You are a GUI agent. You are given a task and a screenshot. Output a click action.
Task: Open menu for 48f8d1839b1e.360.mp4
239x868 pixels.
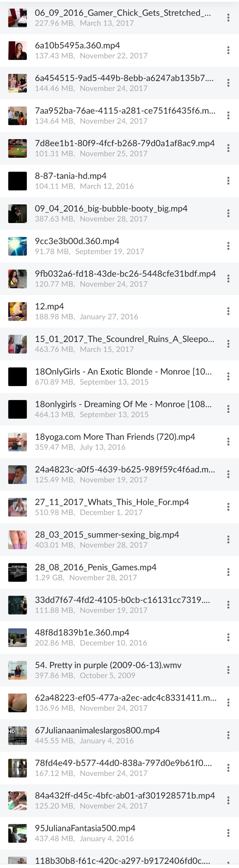tap(228, 637)
